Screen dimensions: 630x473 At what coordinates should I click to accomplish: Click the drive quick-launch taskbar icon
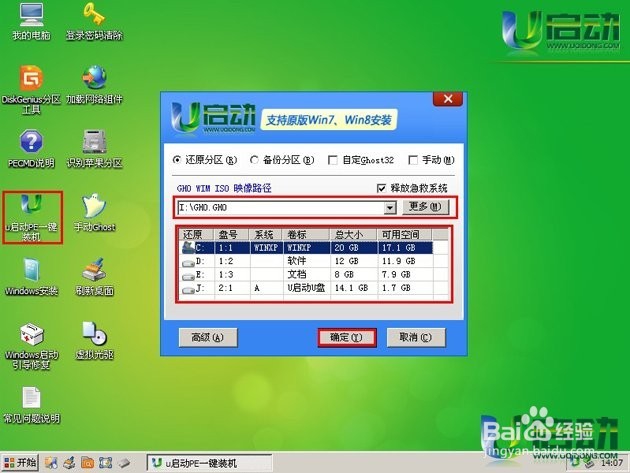coord(124,463)
